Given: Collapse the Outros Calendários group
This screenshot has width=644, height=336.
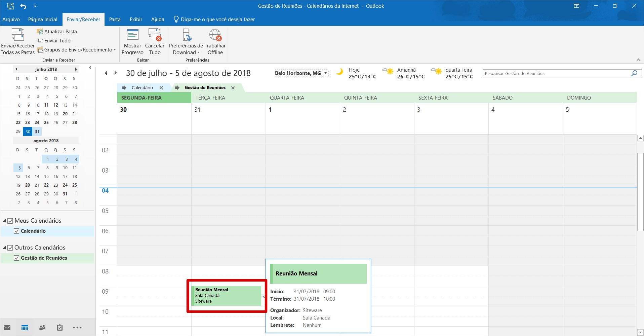Looking at the screenshot, I should pos(4,248).
